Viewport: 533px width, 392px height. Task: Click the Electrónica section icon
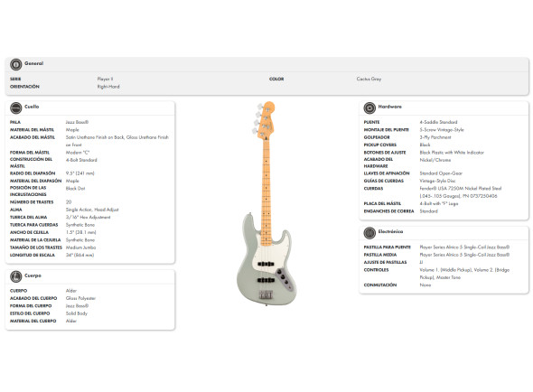(369, 233)
